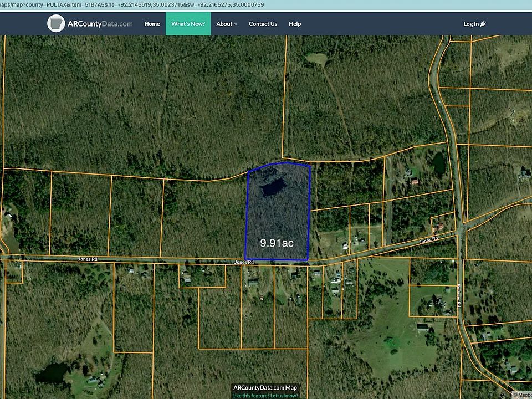Go to the Home page
Screen dimensions: 532x399
(152, 24)
